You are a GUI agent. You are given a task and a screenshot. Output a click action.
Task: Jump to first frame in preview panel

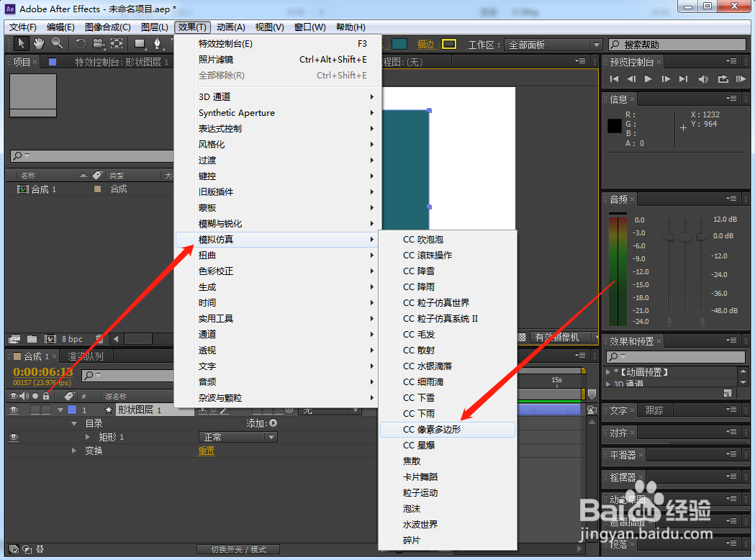tap(614, 78)
